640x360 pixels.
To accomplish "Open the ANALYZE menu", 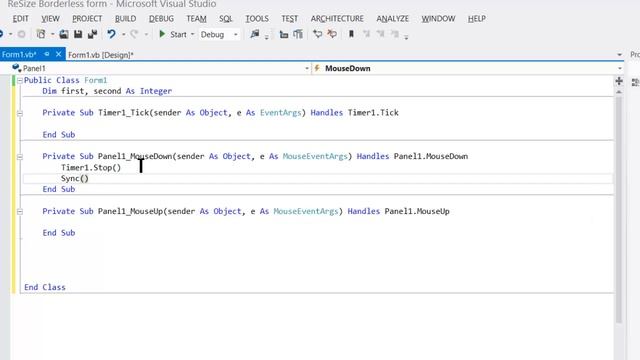I will click(393, 18).
